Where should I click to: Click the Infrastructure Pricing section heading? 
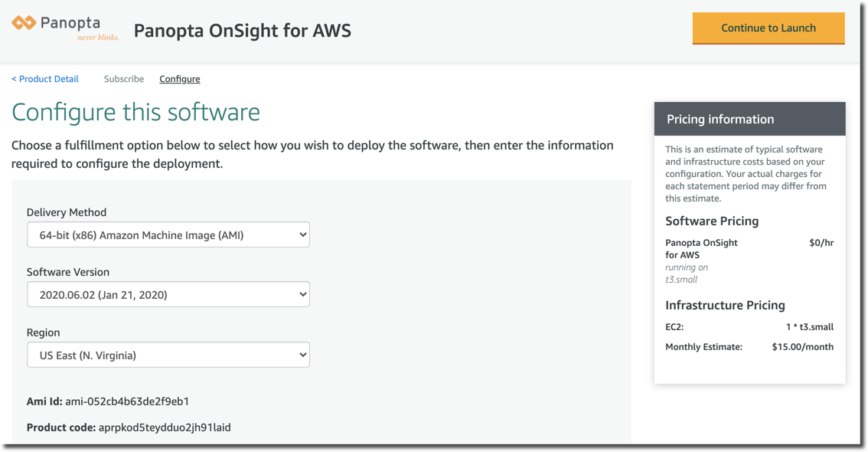click(725, 305)
